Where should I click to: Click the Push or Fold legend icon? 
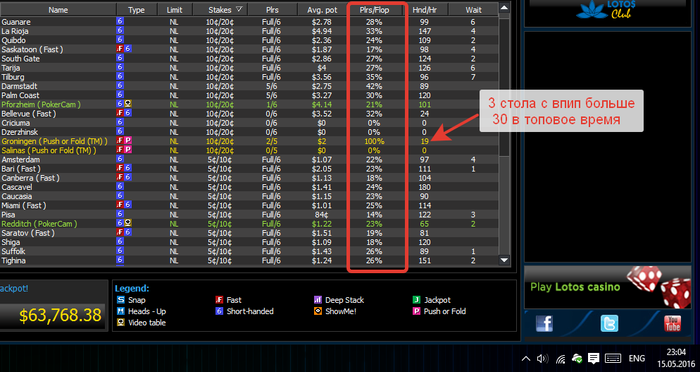(416, 311)
